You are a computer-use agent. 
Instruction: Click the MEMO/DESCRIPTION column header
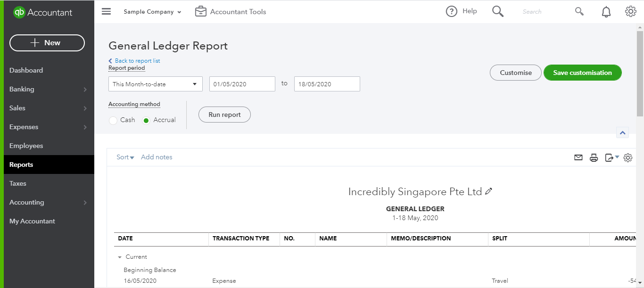421,239
